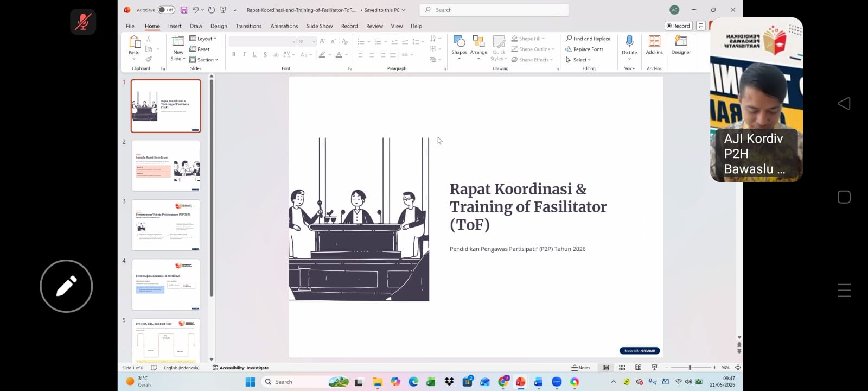Select slide 3 thumbnail

pyautogui.click(x=166, y=225)
